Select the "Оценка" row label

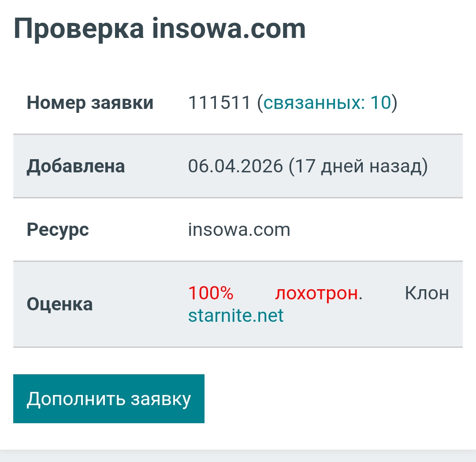[x=59, y=304]
